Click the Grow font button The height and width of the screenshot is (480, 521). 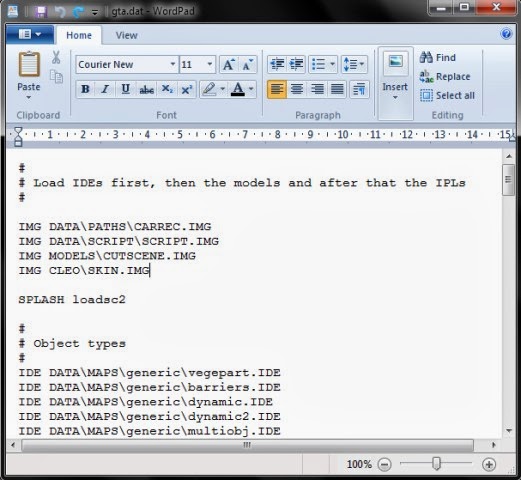click(228, 64)
